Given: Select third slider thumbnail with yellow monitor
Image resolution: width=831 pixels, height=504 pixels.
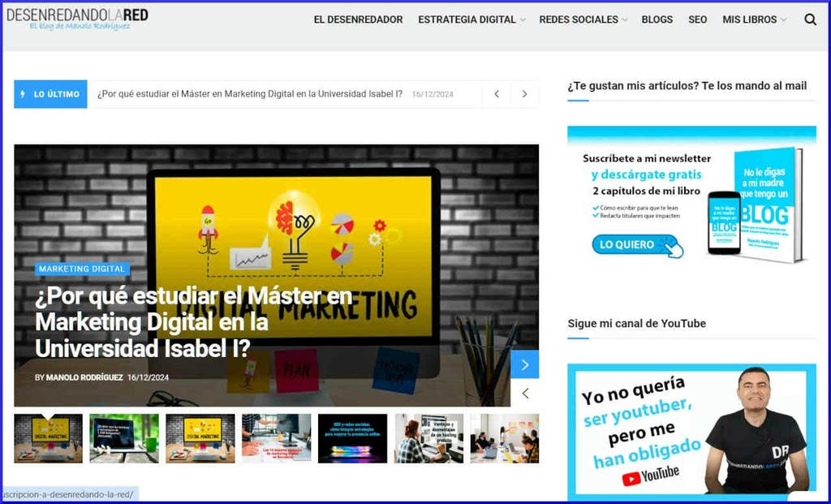Looking at the screenshot, I should coord(200,438).
